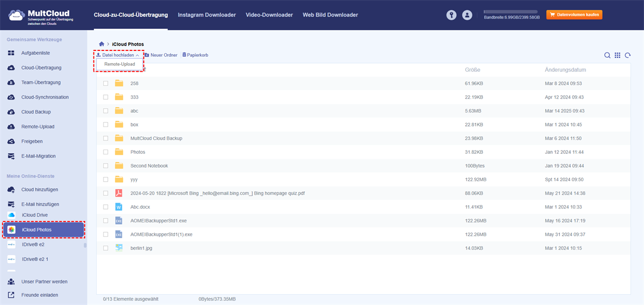Check the box for folder 258
This screenshot has width=644, height=305.
point(106,83)
